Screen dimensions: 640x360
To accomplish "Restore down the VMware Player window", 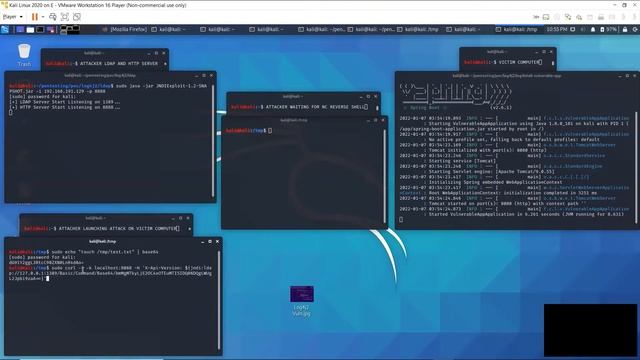I will pos(624,5).
